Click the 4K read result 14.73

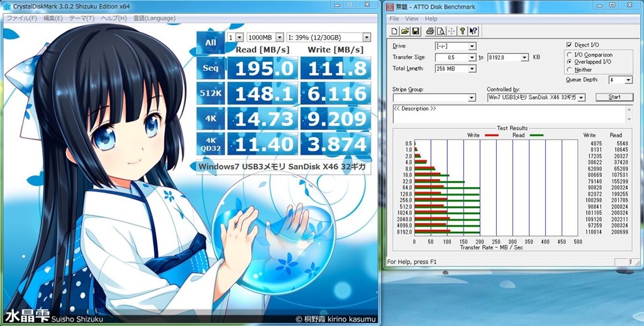pyautogui.click(x=262, y=119)
